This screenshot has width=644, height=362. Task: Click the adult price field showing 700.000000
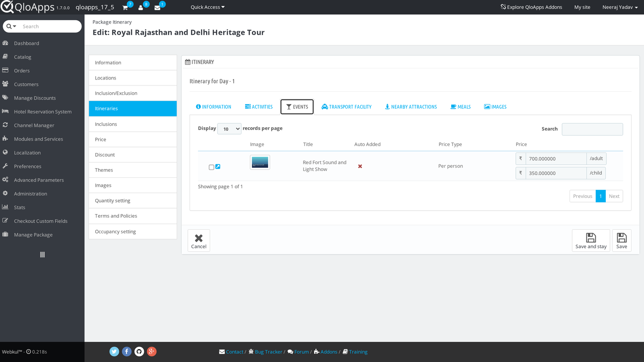point(556,158)
